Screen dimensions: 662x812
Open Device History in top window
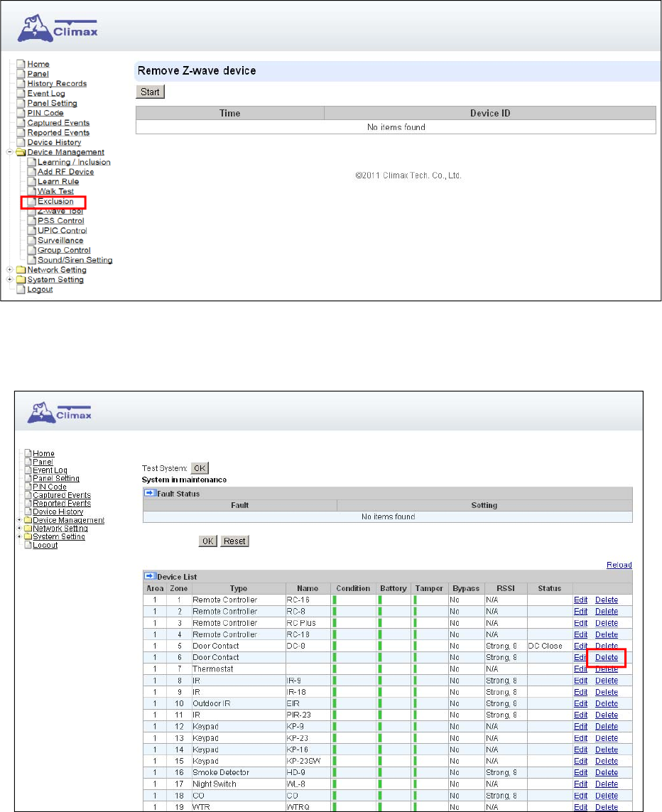pyautogui.click(x=55, y=143)
